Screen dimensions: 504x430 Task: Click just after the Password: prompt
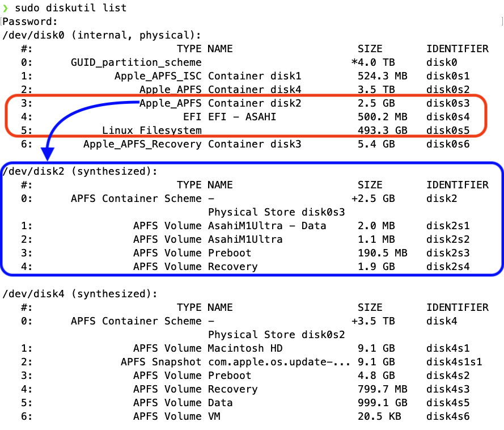click(x=62, y=22)
